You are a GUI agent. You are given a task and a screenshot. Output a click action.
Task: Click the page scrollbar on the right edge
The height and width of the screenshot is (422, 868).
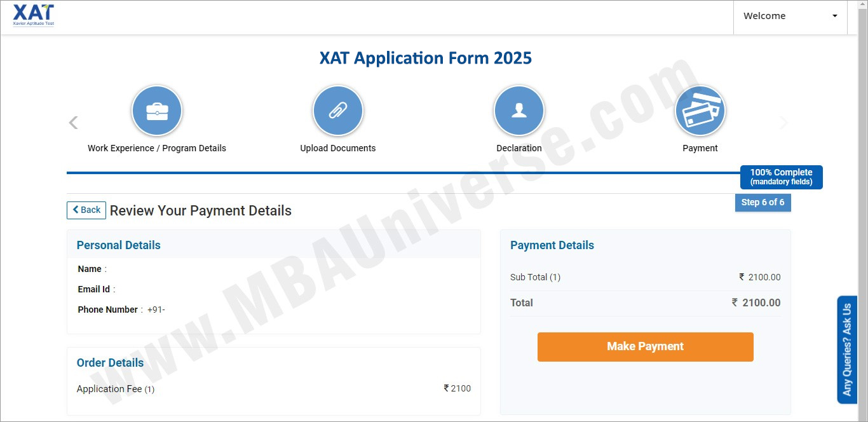[x=864, y=191]
